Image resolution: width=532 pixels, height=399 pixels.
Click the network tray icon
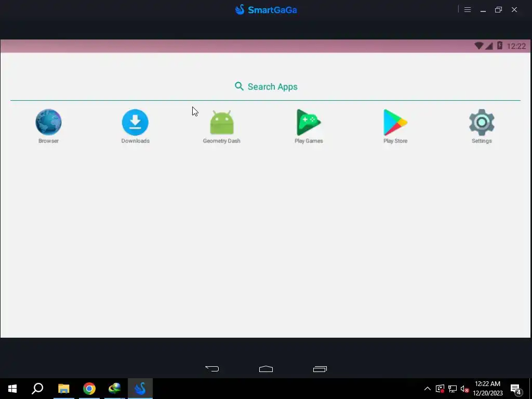453,389
